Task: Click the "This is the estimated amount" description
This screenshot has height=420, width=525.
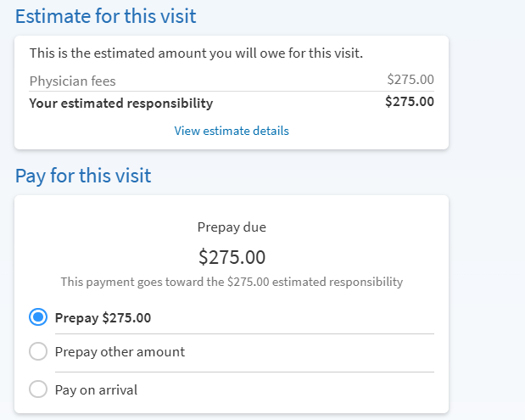Action: pos(196,53)
